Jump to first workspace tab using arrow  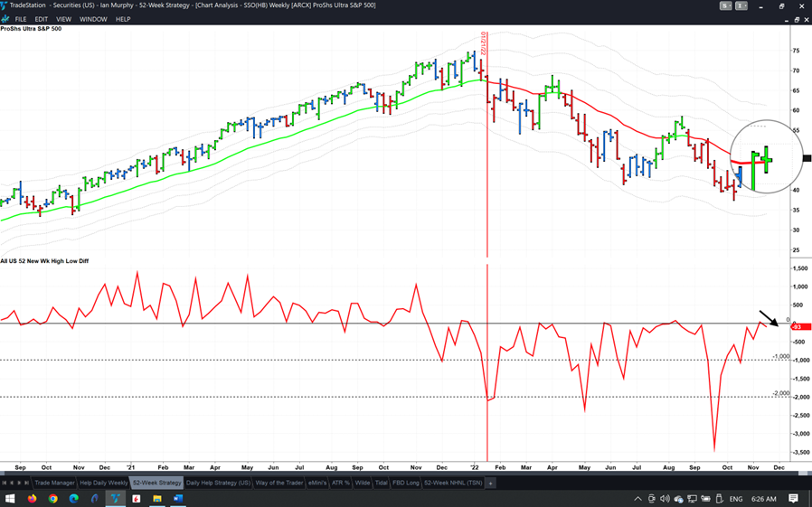click(x=5, y=484)
